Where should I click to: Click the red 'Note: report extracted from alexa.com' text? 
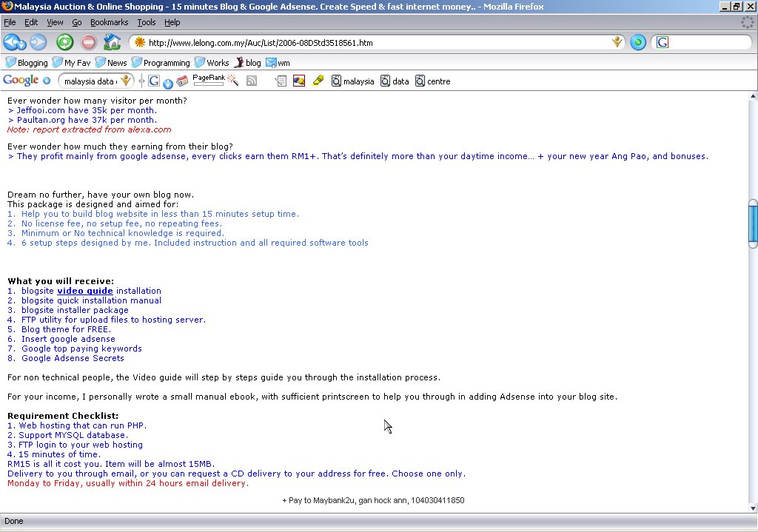89,129
